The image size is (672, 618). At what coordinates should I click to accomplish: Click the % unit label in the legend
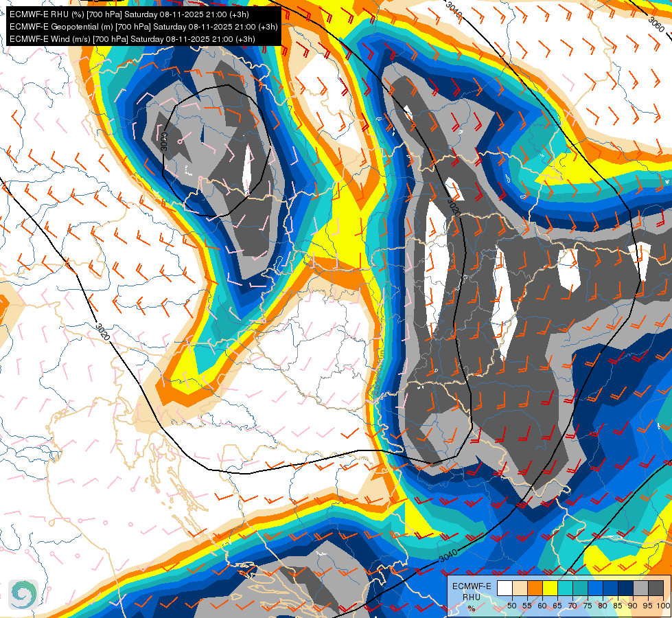(472, 608)
